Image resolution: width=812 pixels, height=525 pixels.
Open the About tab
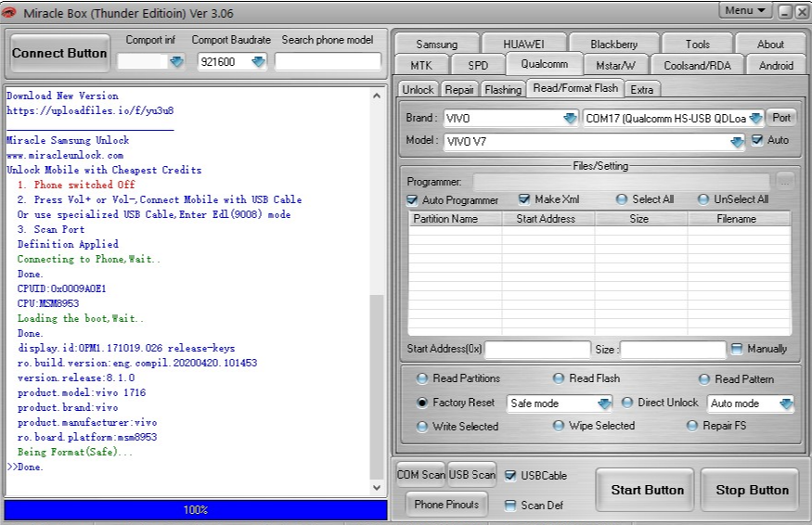tap(770, 45)
